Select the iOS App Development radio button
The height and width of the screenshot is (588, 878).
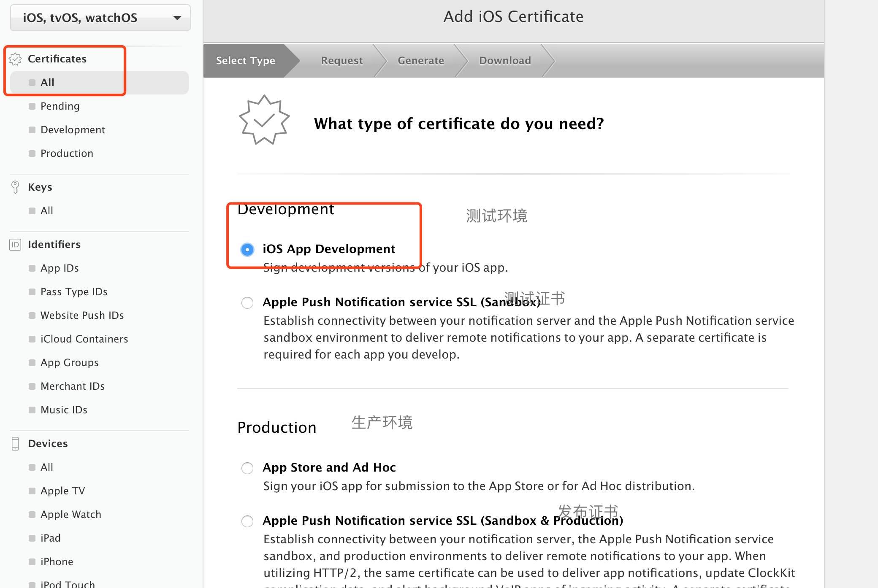(x=247, y=249)
